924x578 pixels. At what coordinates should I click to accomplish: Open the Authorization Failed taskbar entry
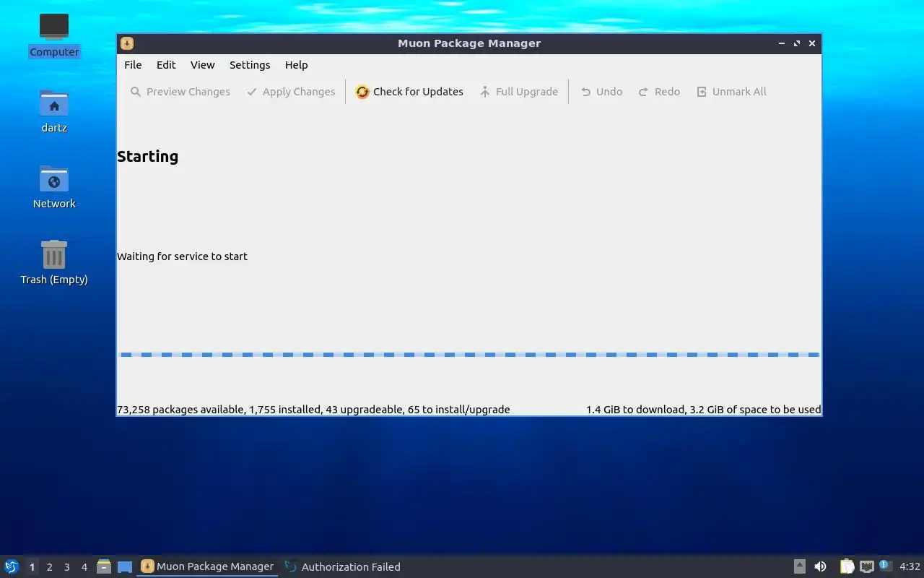(x=343, y=566)
